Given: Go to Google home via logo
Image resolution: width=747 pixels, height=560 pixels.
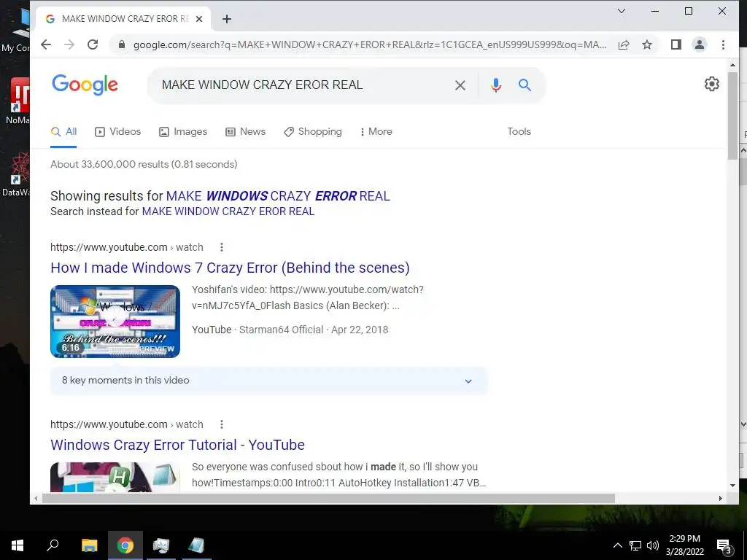Looking at the screenshot, I should pyautogui.click(x=85, y=85).
